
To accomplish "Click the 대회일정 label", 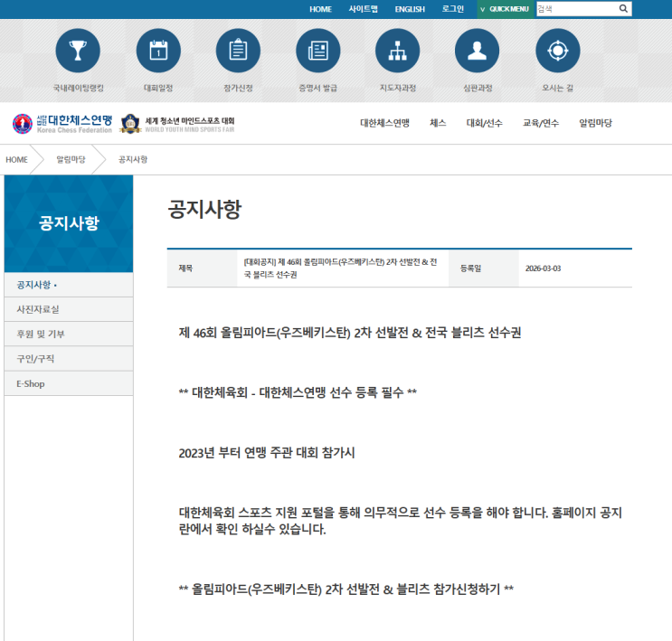I will [x=158, y=88].
